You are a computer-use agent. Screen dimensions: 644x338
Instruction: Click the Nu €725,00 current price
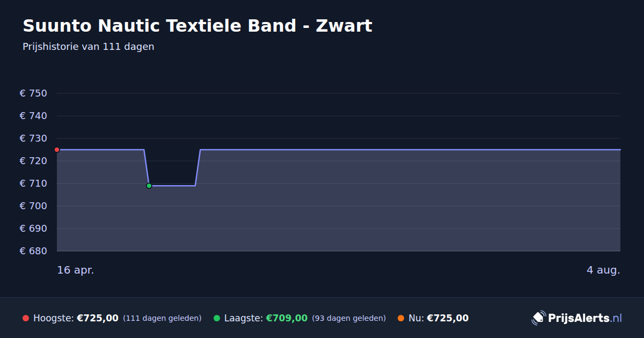448,318
